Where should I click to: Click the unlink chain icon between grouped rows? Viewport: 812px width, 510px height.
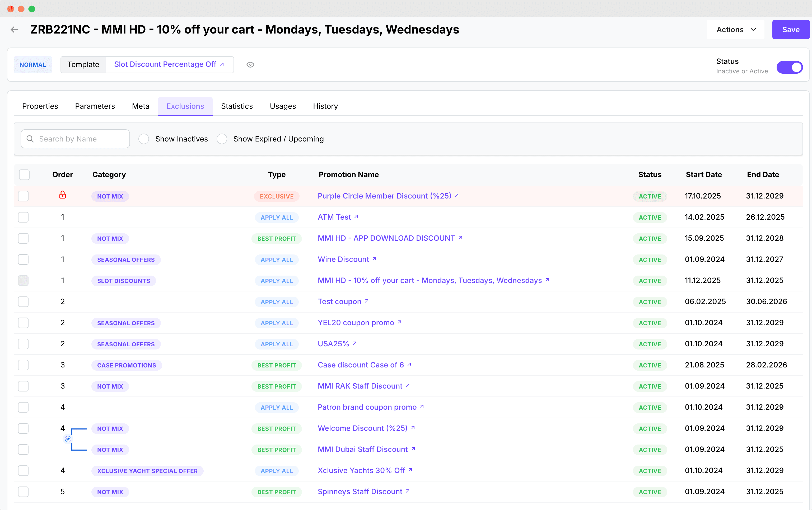point(68,439)
